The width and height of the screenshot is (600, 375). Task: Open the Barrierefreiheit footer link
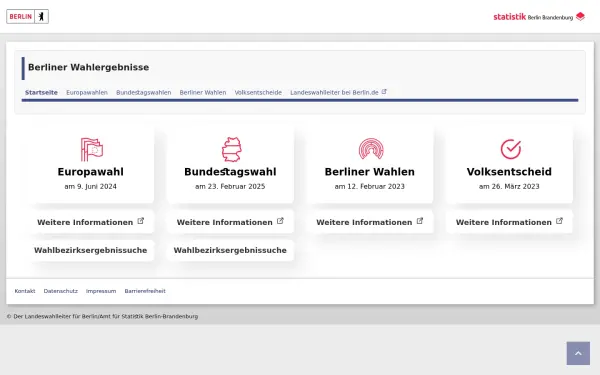pos(145,291)
